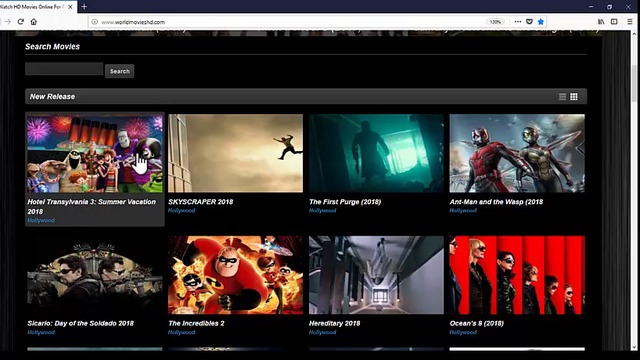The width and height of the screenshot is (640, 360).
Task: Click the 120% zoom level indicator
Action: [x=495, y=22]
